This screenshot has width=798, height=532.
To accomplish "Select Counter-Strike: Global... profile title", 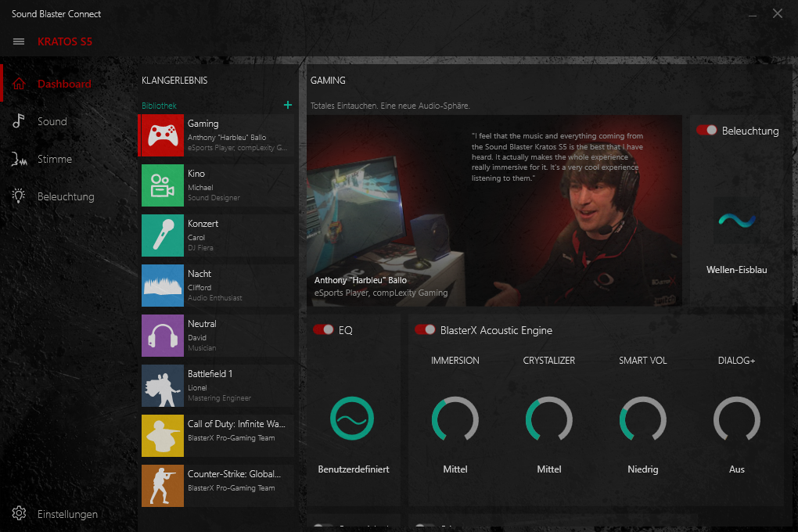I will pyautogui.click(x=234, y=474).
